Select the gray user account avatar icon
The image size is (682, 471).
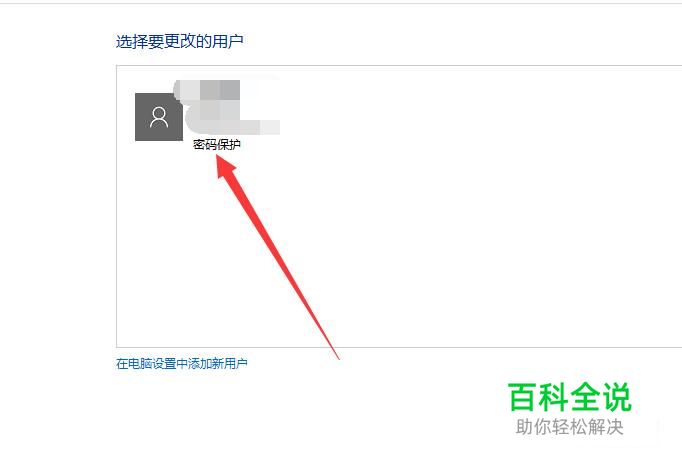[x=159, y=117]
